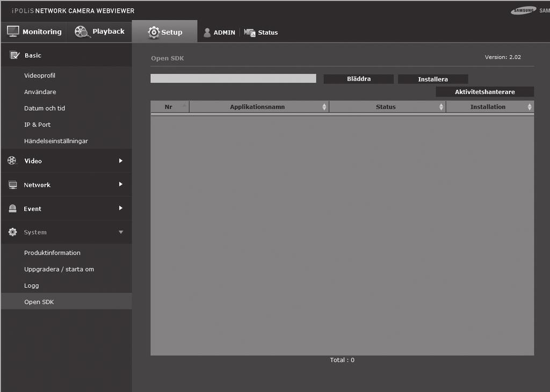550x392 pixels.
Task: Click the Network computer icon
Action: click(x=13, y=185)
